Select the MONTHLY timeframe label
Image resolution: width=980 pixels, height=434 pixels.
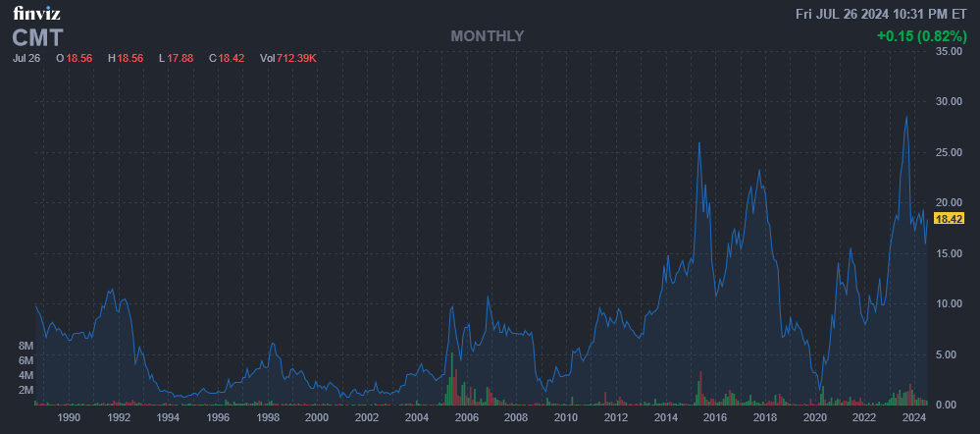(x=488, y=36)
